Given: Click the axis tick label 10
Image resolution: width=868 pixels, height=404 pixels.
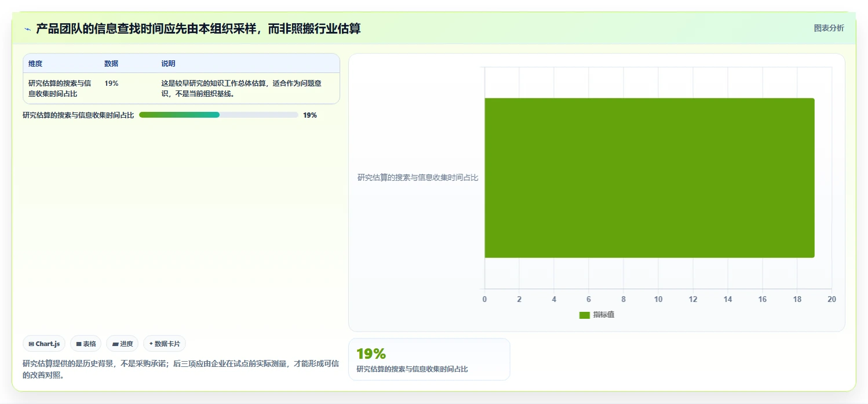Looking at the screenshot, I should point(658,299).
